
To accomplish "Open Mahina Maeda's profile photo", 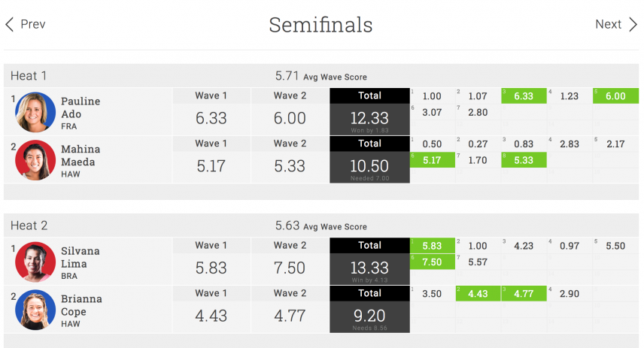I will (35, 160).
